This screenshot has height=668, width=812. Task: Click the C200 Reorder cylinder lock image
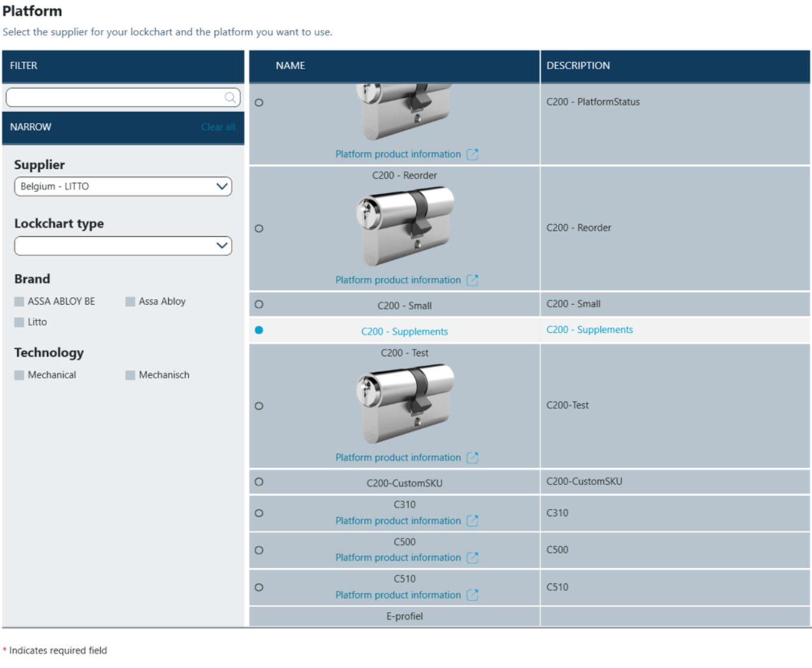pyautogui.click(x=405, y=227)
